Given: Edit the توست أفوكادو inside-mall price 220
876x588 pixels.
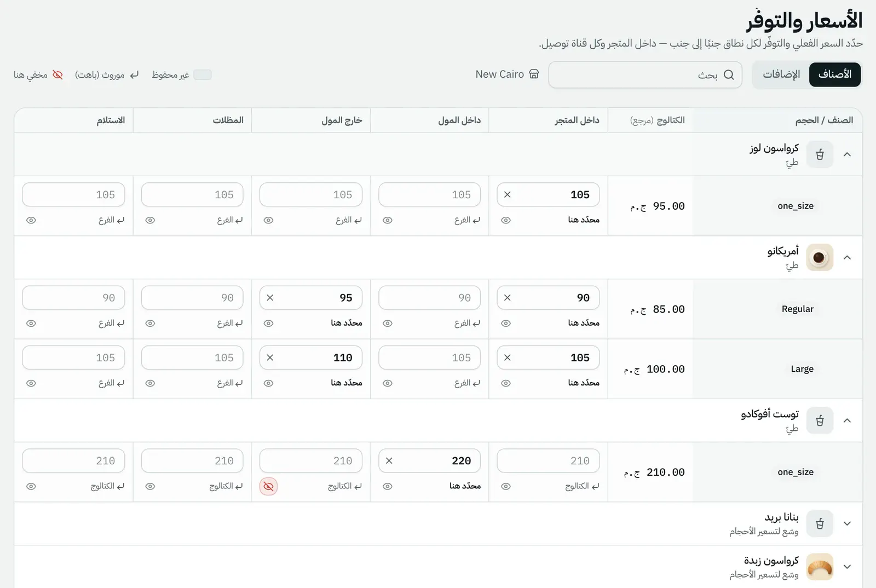Looking at the screenshot, I should pos(429,460).
